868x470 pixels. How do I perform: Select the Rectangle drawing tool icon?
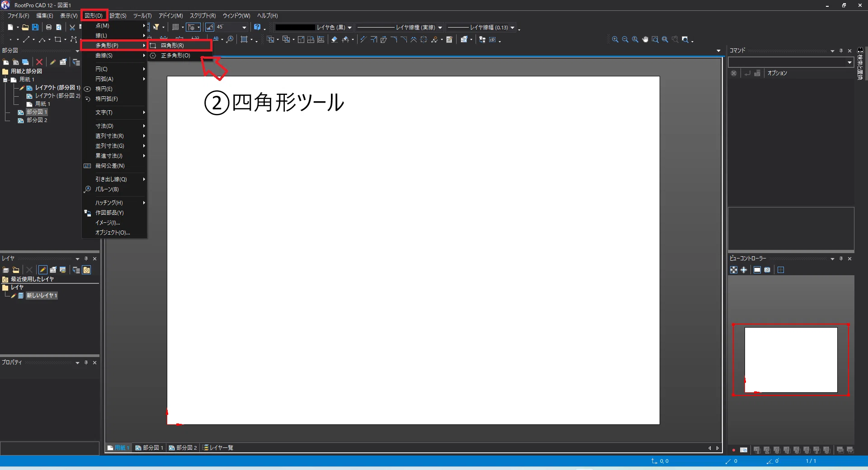(x=58, y=40)
